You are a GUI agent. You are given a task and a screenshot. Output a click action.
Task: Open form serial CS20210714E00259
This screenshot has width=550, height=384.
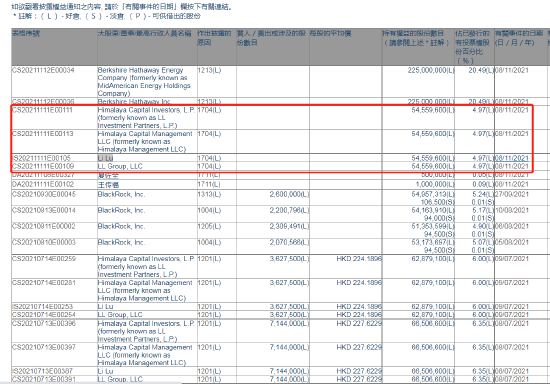[x=44, y=259]
